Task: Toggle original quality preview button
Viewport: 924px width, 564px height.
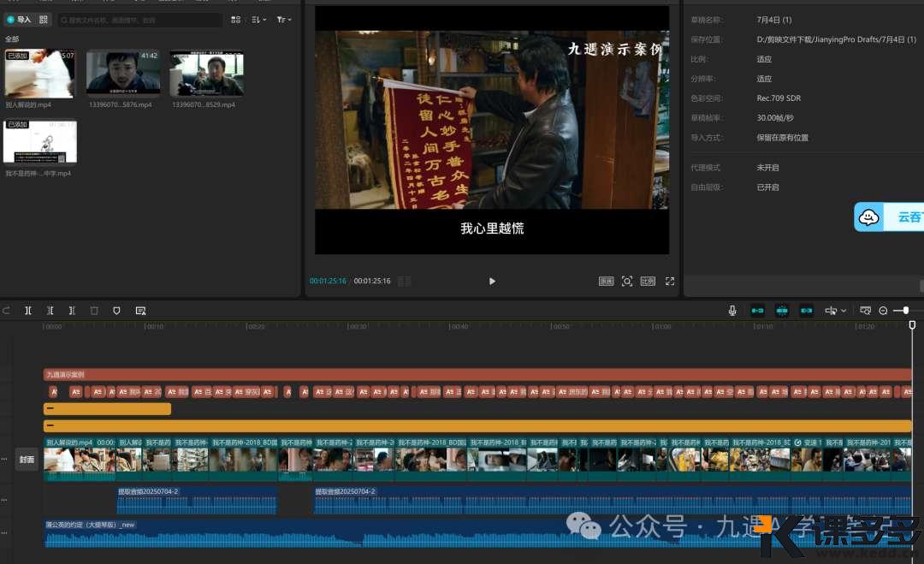Action: 606,281
